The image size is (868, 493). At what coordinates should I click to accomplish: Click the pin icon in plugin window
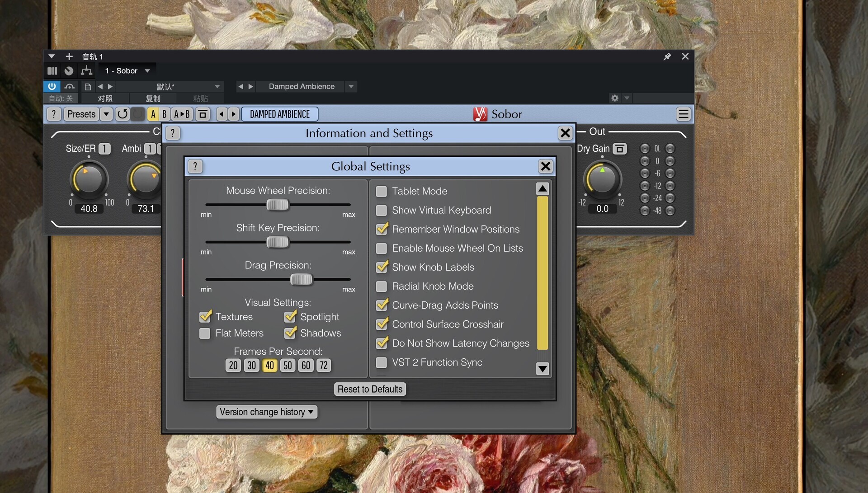pos(667,56)
